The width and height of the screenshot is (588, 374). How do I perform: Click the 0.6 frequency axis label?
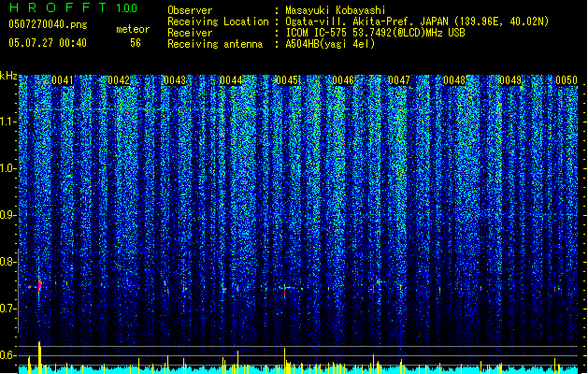coord(8,355)
